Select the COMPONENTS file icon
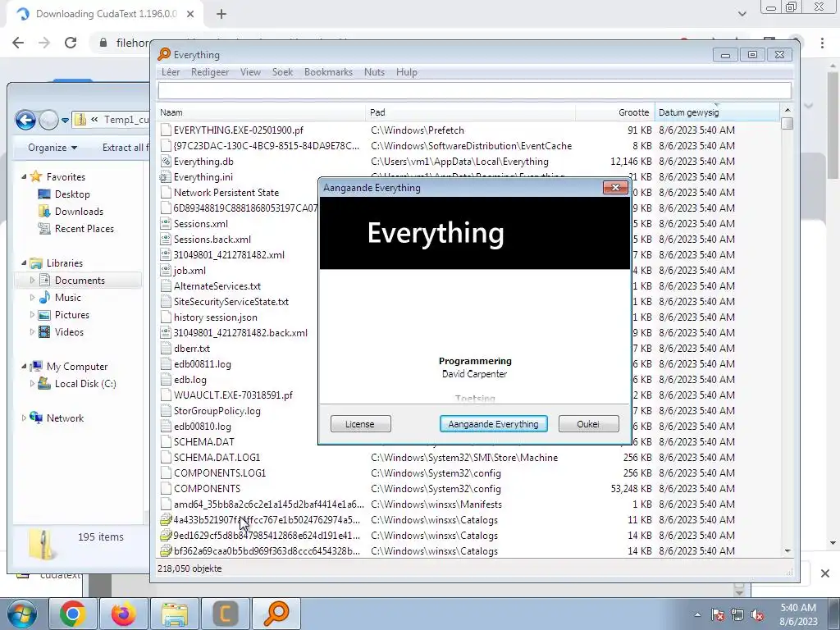Image resolution: width=840 pixels, height=630 pixels. pyautogui.click(x=166, y=489)
